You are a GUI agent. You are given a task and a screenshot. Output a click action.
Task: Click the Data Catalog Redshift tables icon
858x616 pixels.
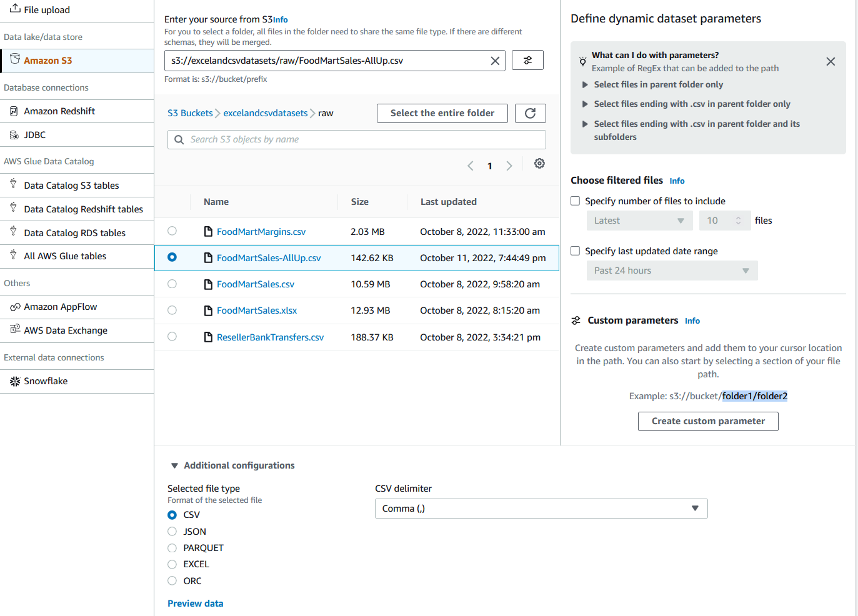point(13,208)
